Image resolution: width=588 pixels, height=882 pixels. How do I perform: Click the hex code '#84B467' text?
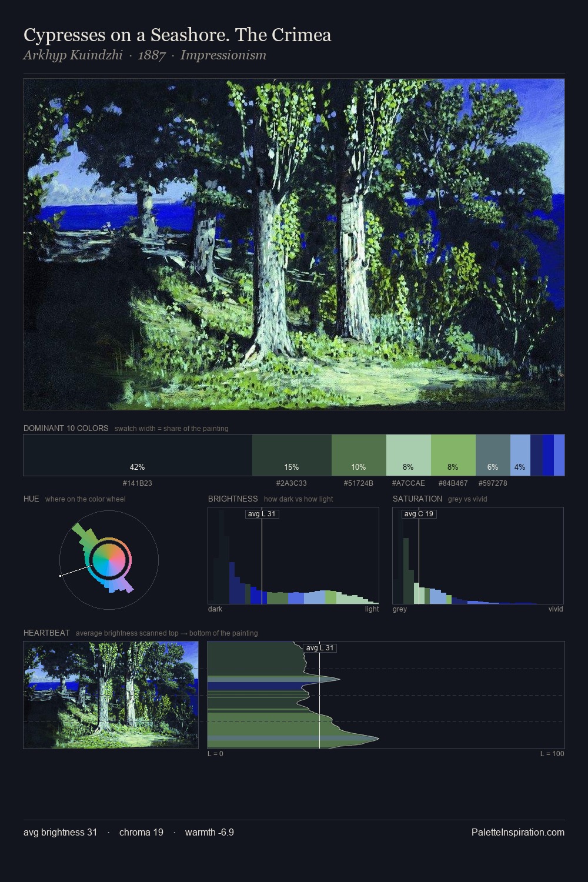[x=453, y=483]
